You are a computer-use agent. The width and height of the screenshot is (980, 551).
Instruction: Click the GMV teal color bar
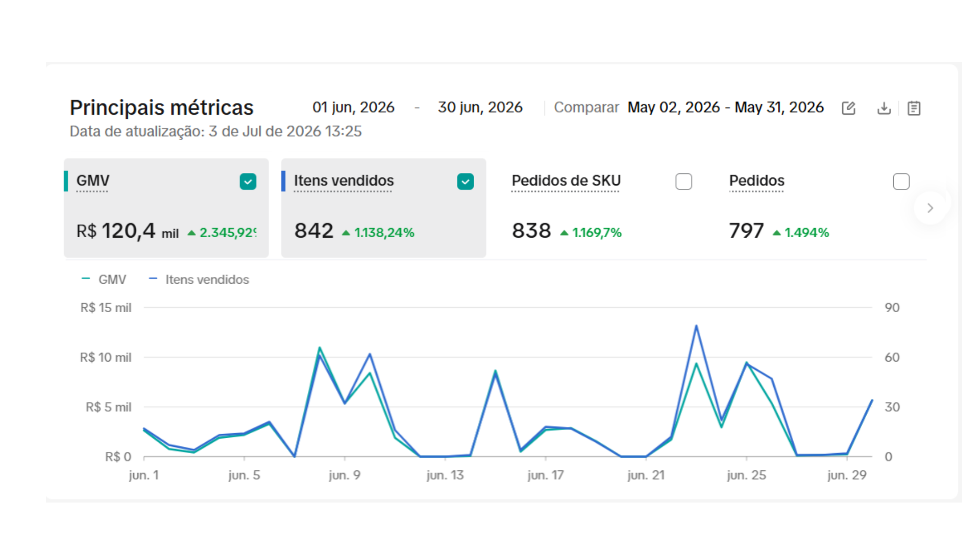click(x=66, y=181)
